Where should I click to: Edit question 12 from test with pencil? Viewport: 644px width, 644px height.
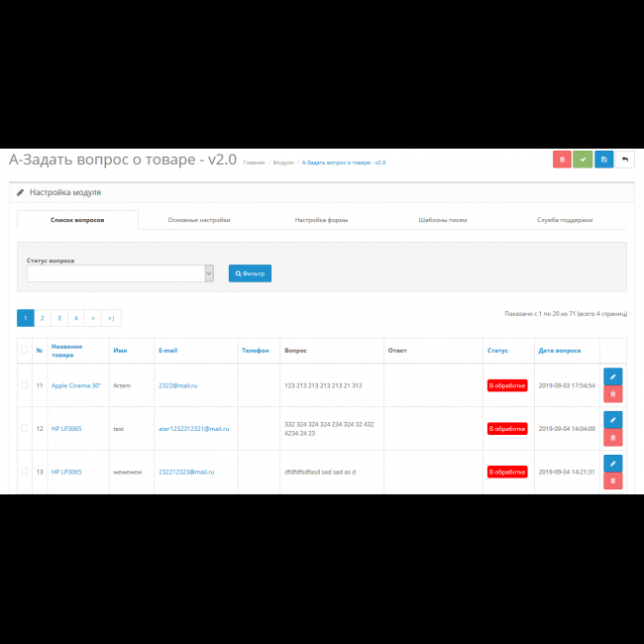[x=612, y=420]
